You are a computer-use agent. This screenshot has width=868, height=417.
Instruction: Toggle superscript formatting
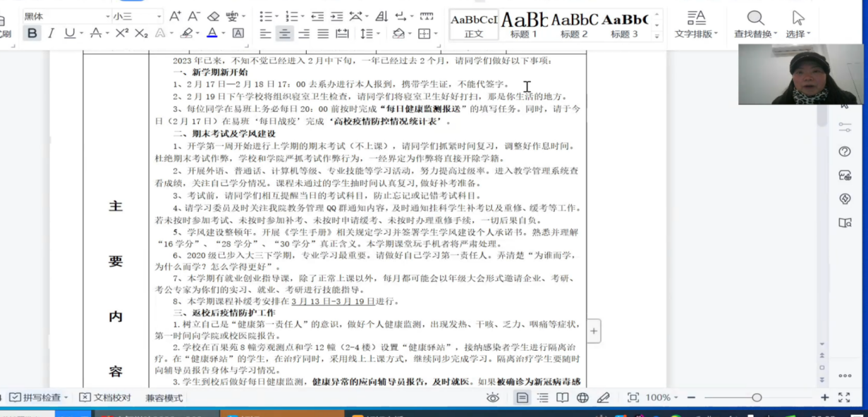point(122,33)
